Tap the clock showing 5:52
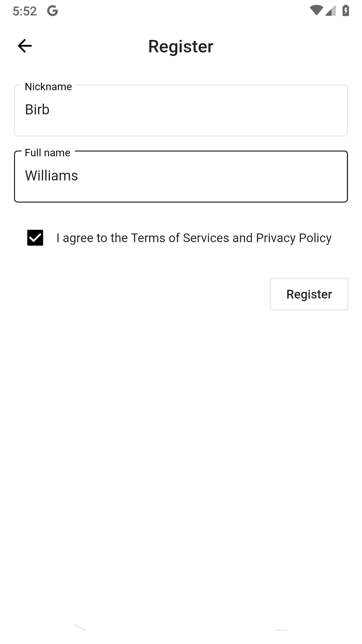Screen dimensions: 362x644 coord(25,10)
